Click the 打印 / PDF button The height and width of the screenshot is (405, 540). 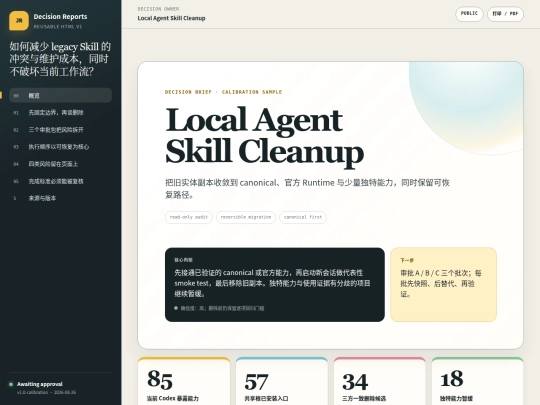[x=505, y=14]
